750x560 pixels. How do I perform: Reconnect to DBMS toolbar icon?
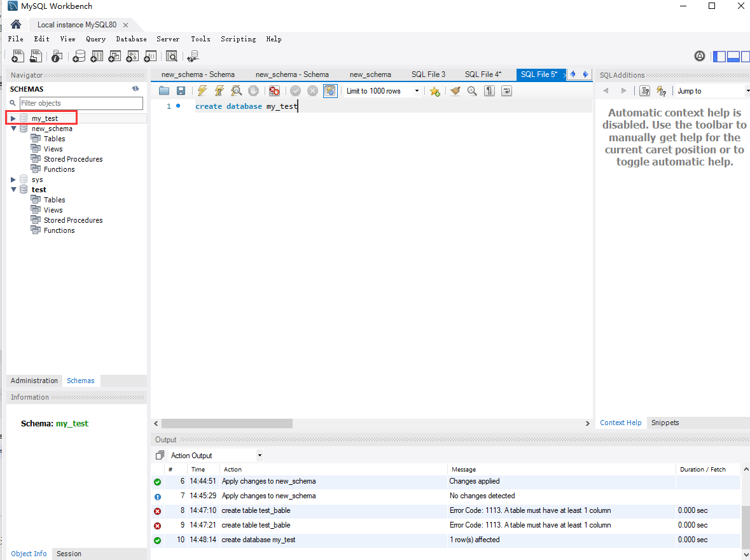coord(193,56)
